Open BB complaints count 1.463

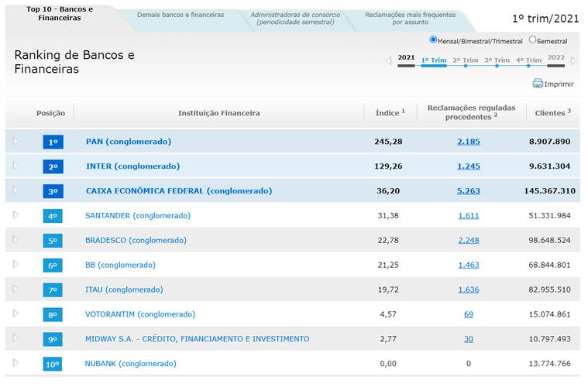click(469, 265)
